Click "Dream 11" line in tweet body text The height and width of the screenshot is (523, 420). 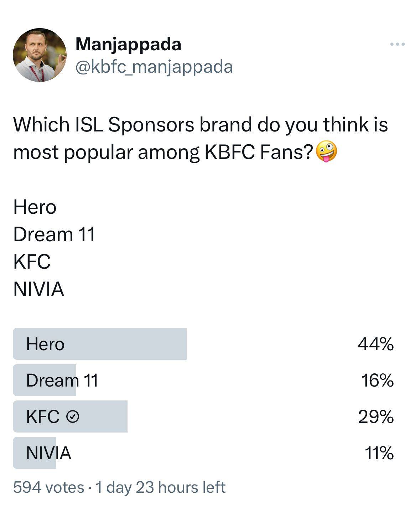pos(54,234)
